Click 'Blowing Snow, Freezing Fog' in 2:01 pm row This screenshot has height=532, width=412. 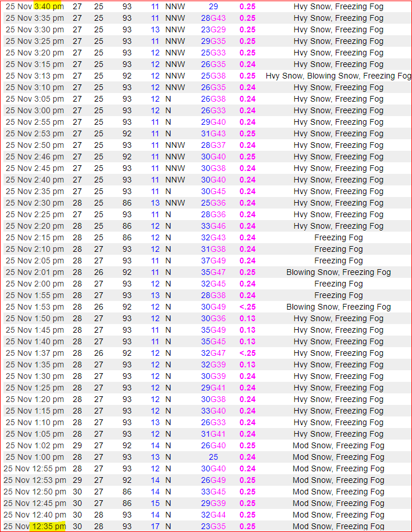pyautogui.click(x=339, y=272)
